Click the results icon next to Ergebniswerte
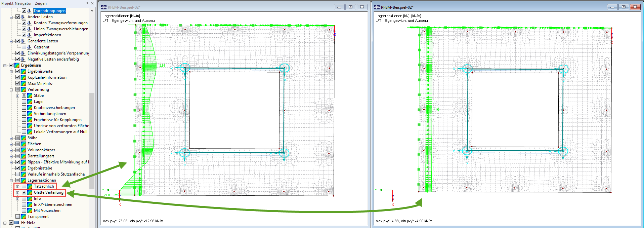644x228 pixels. tap(23, 71)
